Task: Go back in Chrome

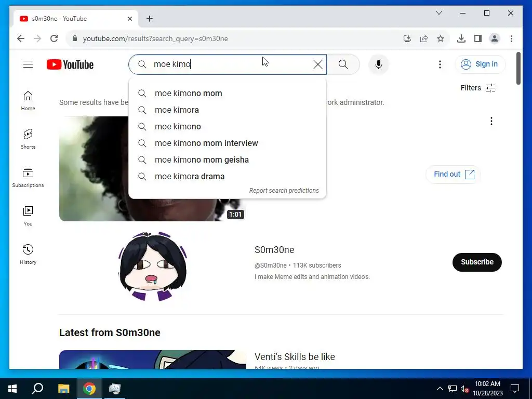Action: 21,38
